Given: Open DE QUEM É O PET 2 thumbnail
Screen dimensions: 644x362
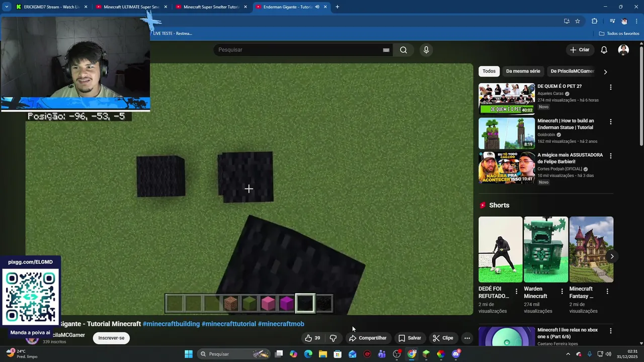Looking at the screenshot, I should 507,99.
